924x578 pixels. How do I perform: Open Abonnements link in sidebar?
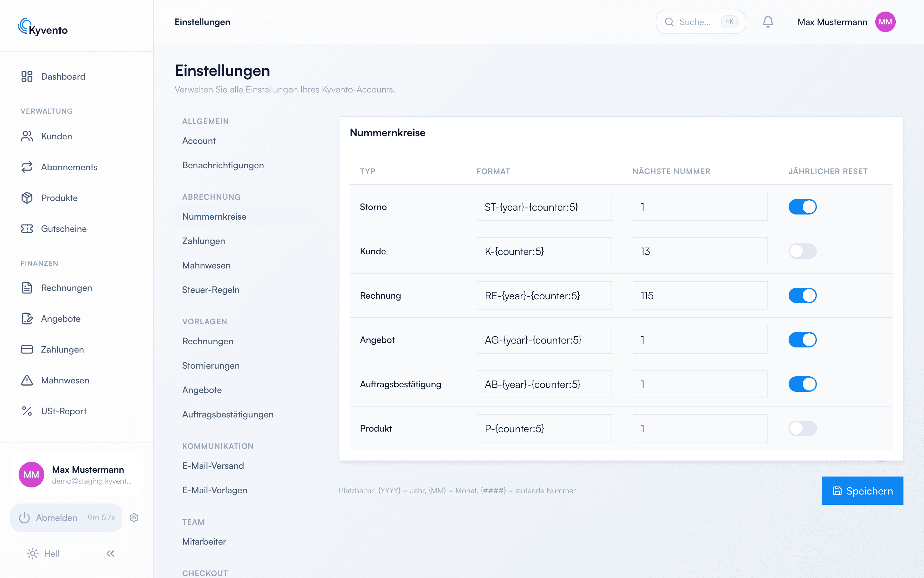[x=69, y=167]
